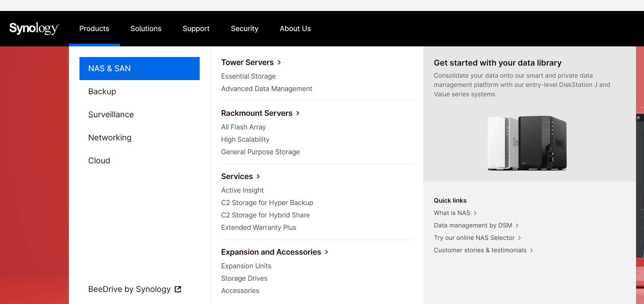Open C2 Storage for Hyper Backup link

267,203
